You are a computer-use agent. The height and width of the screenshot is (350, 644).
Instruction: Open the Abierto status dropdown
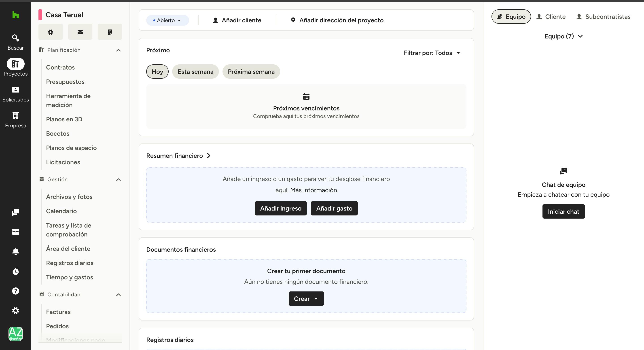[167, 21]
